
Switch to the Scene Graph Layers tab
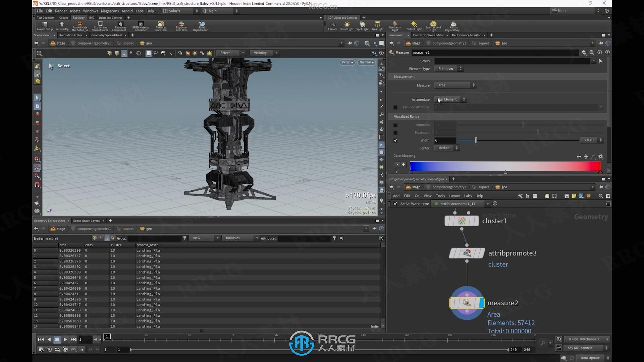click(x=87, y=221)
